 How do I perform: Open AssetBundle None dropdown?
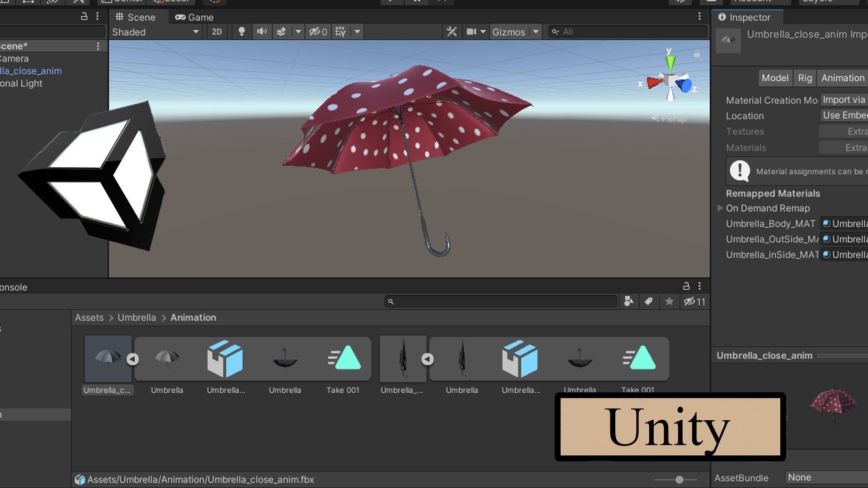(x=826, y=477)
